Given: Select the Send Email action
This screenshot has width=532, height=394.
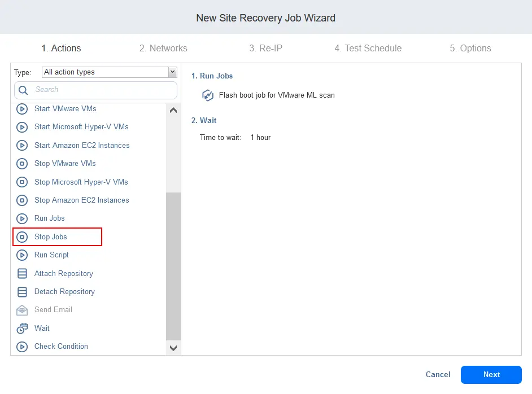Looking at the screenshot, I should tap(53, 309).
